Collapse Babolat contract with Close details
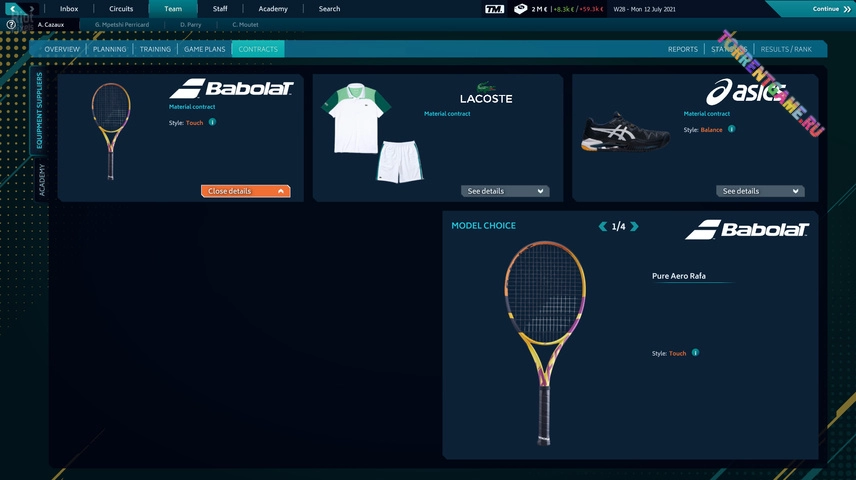Viewport: 856px width, 480px height. tap(245, 191)
